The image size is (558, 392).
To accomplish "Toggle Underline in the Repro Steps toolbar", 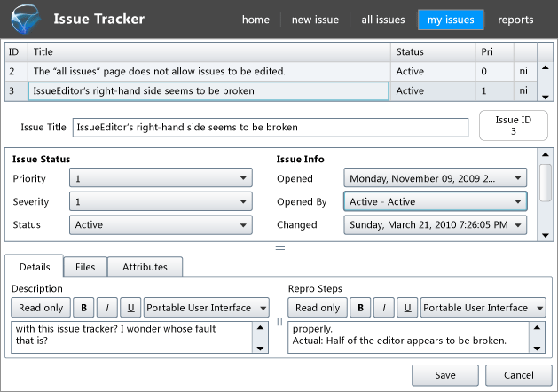I will pos(407,308).
